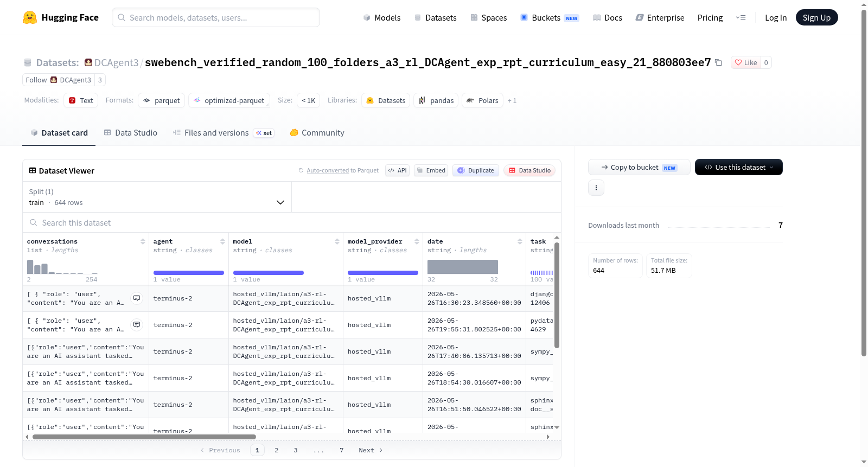Screen dimensions: 868x467
Task: Open the Files and versions tab
Action: click(224, 132)
